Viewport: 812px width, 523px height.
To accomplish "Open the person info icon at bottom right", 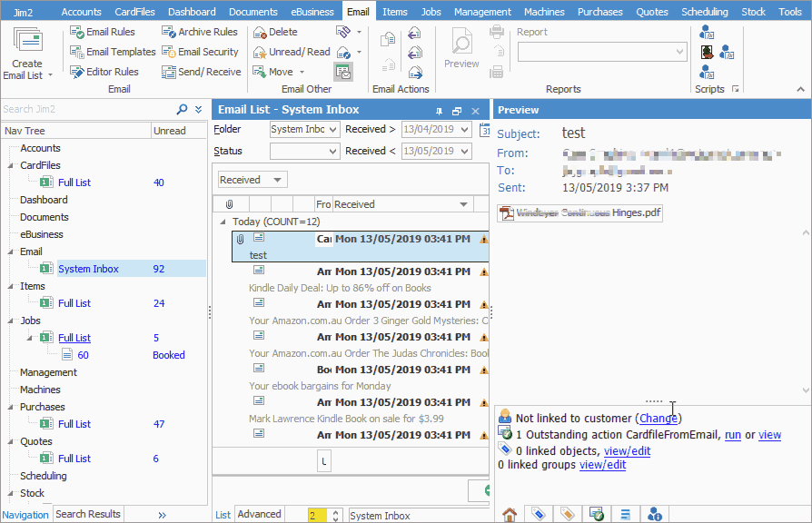I will point(655,513).
